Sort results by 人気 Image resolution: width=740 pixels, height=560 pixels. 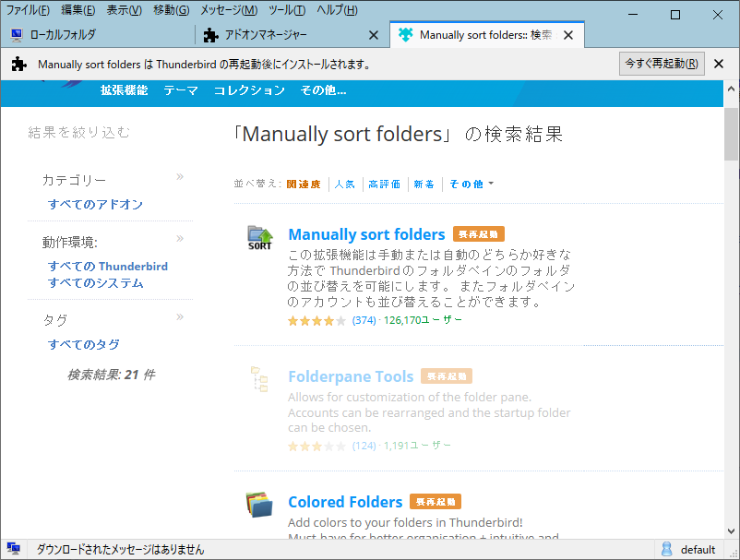[344, 184]
